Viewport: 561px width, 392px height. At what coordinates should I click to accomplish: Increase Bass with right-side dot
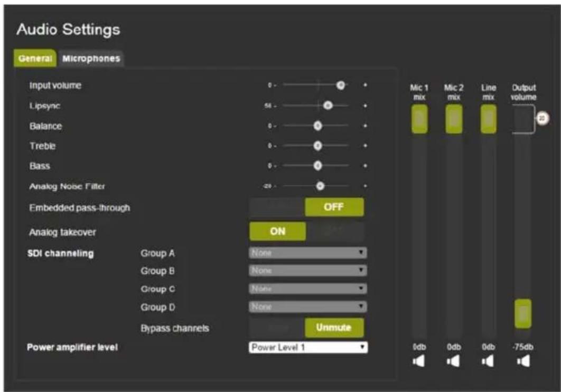pos(366,166)
